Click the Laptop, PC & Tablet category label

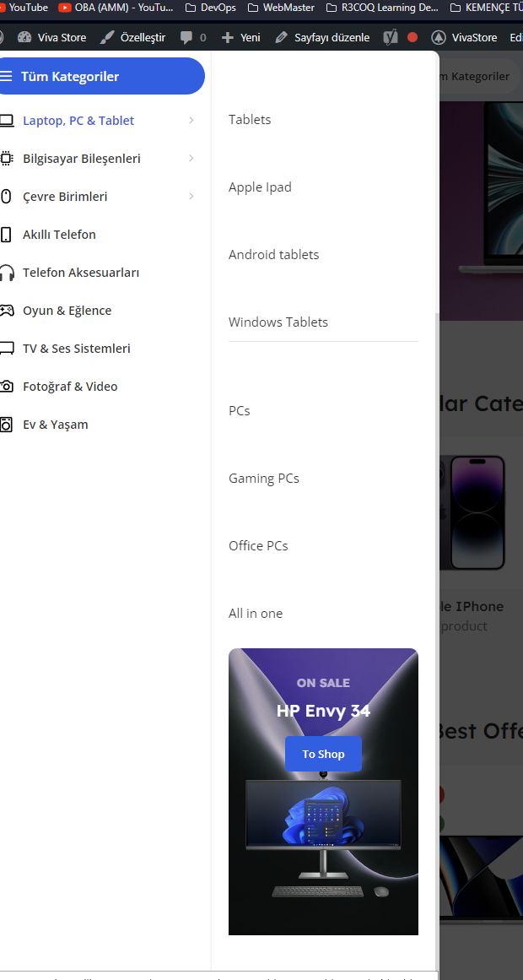pyautogui.click(x=78, y=121)
